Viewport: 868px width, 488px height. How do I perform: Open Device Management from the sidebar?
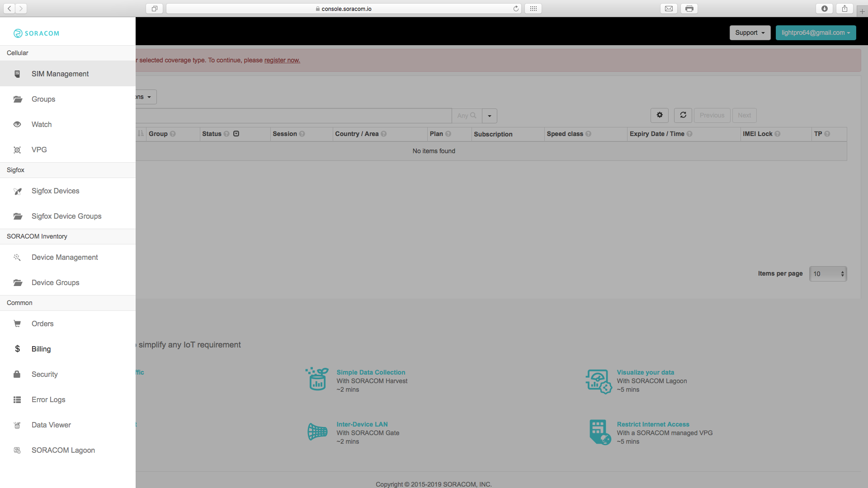pos(65,257)
